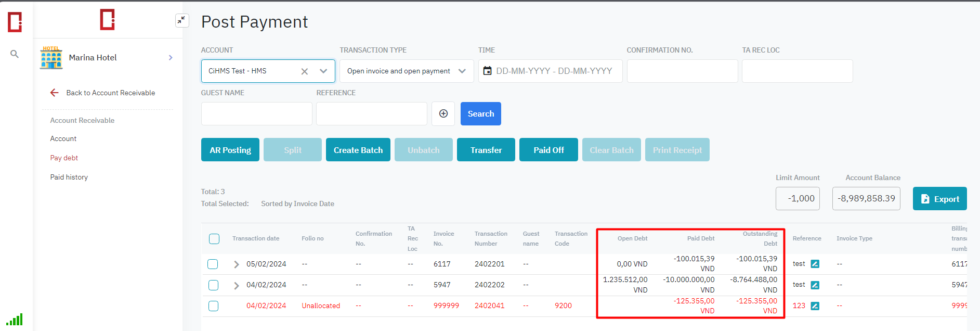Go to Paid history menu item

pyautogui.click(x=69, y=177)
